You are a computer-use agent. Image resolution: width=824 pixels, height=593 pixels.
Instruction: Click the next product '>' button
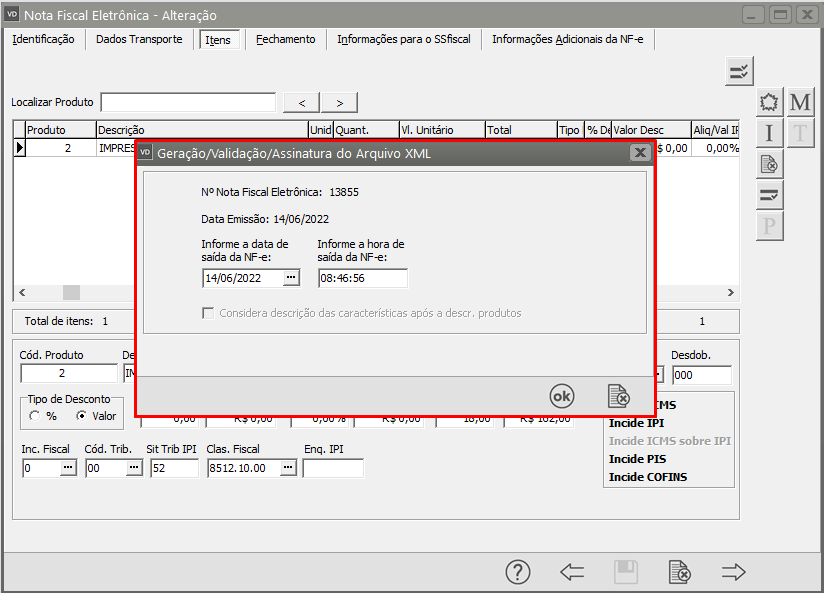(x=339, y=103)
